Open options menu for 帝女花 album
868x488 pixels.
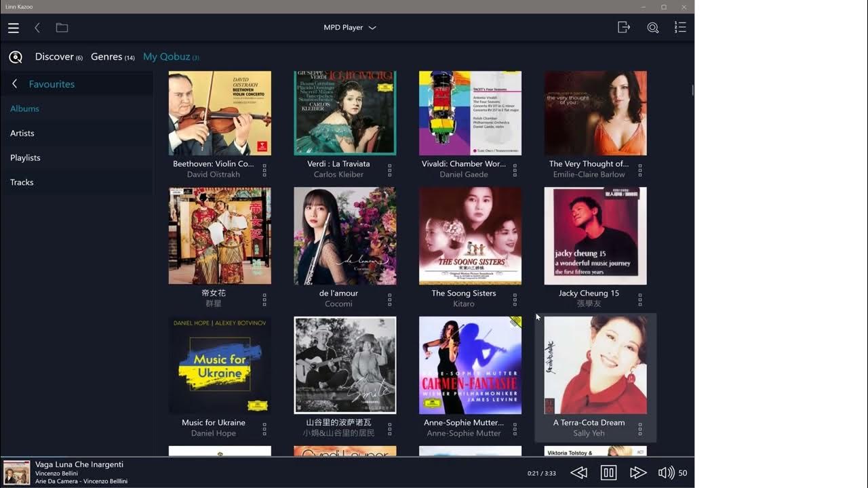264,299
